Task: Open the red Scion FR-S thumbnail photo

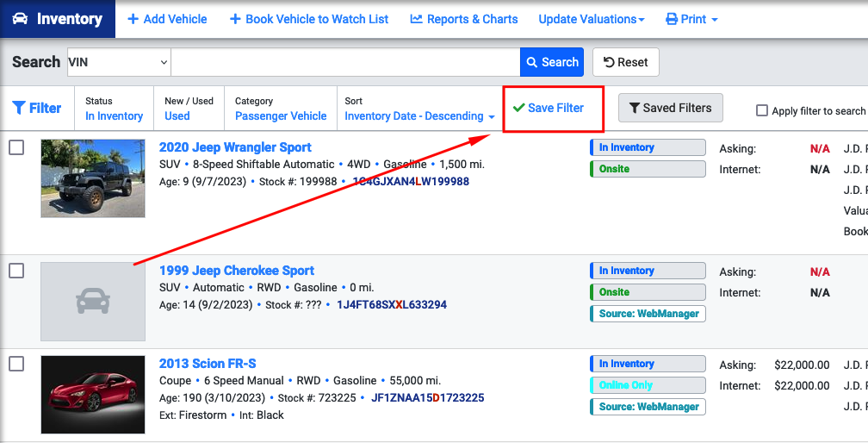Action: 93,394
